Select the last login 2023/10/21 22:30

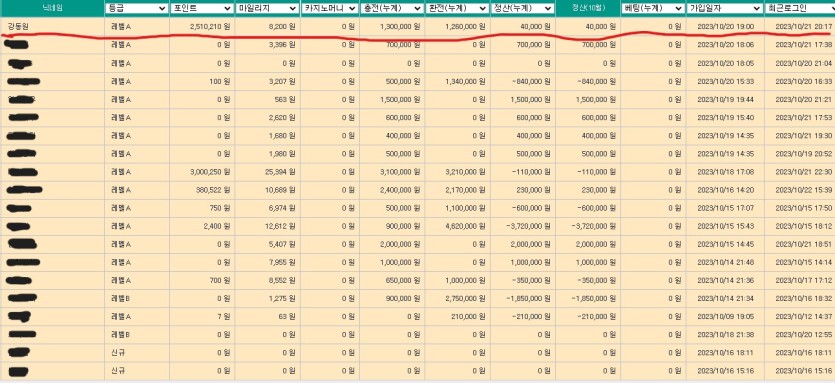tap(804, 172)
